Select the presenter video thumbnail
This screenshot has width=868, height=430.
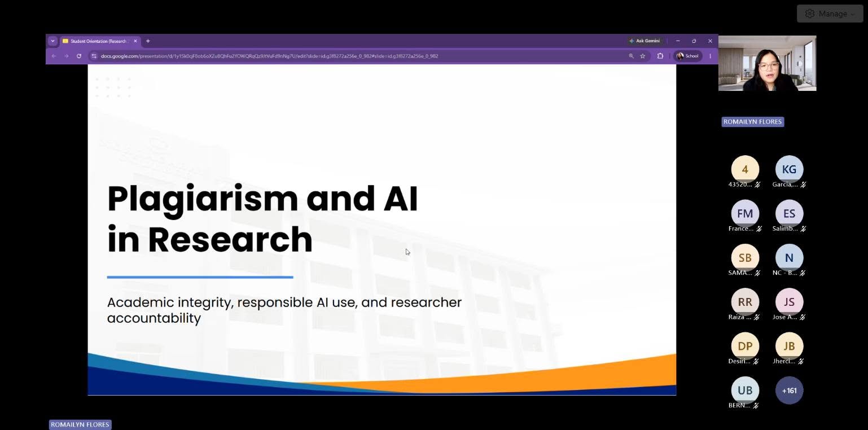[767, 63]
